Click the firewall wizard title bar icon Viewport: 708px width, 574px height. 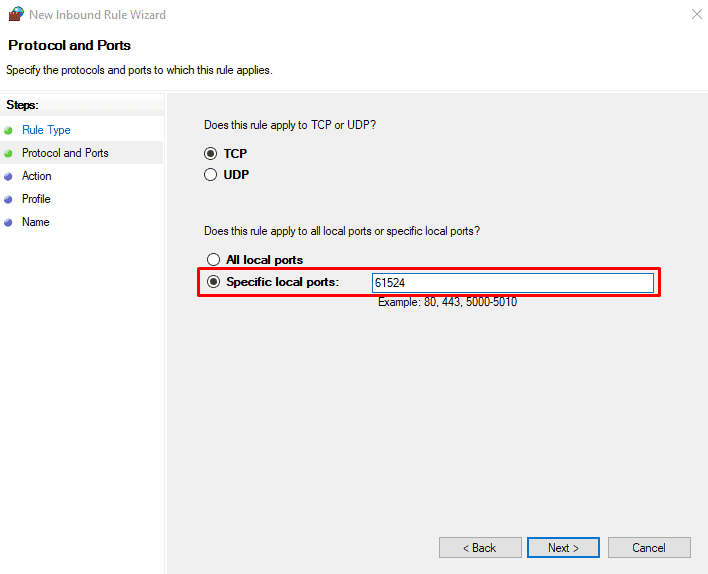click(15, 15)
